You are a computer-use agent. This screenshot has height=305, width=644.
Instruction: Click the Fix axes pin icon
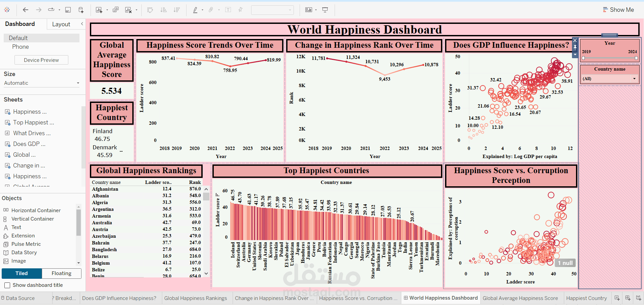click(240, 10)
